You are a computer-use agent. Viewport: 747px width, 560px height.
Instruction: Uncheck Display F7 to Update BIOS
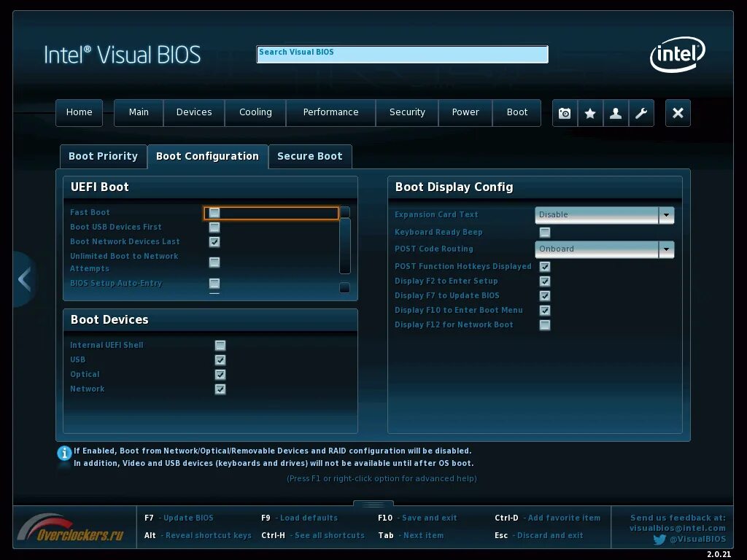coord(544,296)
